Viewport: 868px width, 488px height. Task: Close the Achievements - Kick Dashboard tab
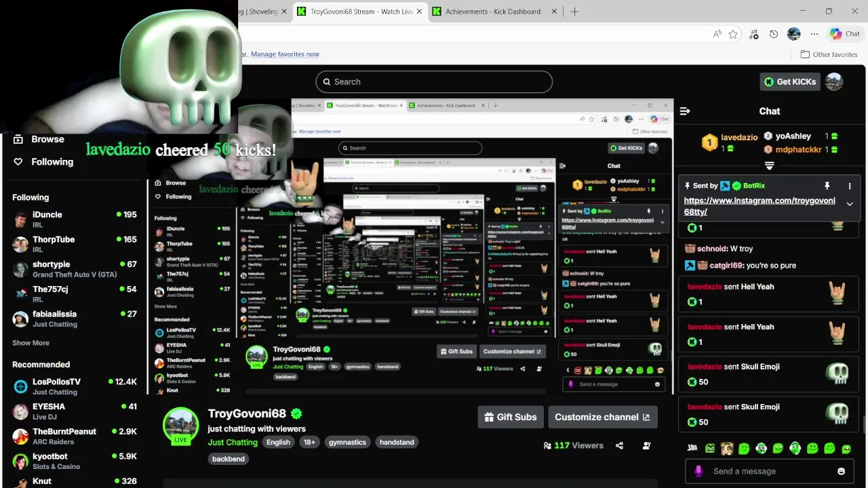[554, 12]
